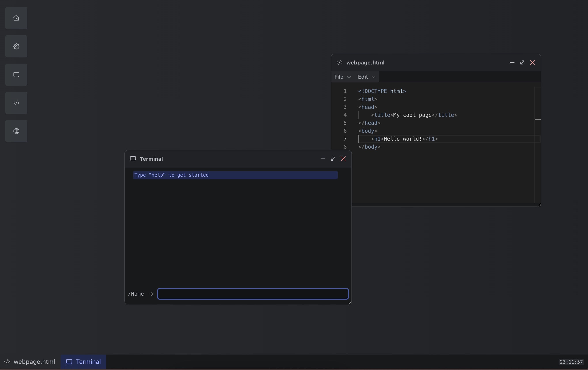
Task: Click Terminal window resize handle corner
Action: pyautogui.click(x=350, y=303)
